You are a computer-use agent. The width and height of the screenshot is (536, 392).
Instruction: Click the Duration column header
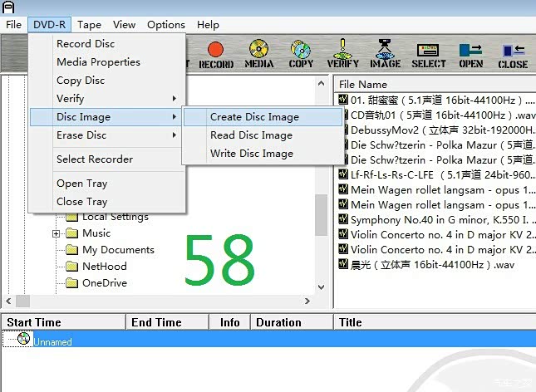pos(278,323)
